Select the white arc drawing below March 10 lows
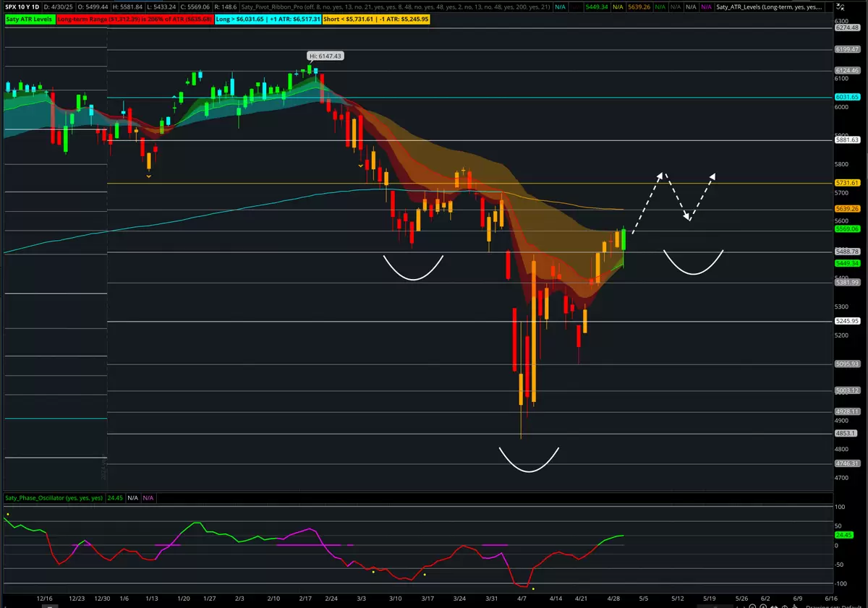This screenshot has height=608, width=868. [413, 267]
